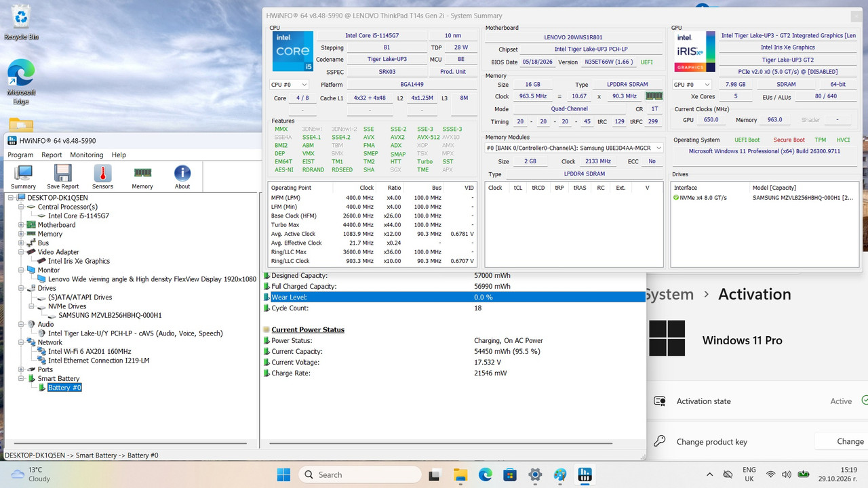Open the About toolbar icon

coord(182,177)
